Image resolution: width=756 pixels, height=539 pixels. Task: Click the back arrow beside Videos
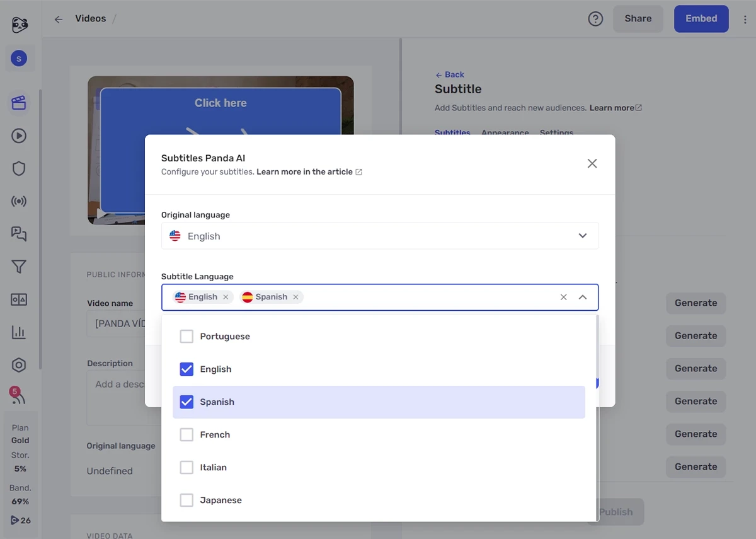(x=59, y=19)
